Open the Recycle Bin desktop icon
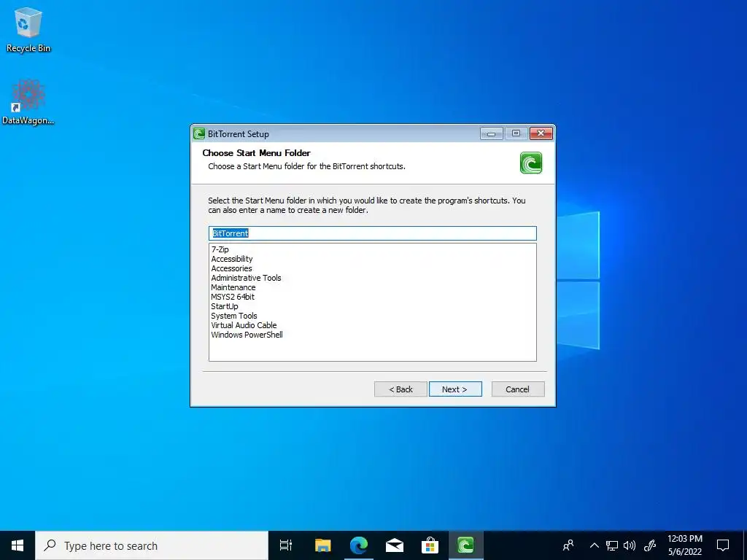The image size is (747, 560). click(28, 29)
